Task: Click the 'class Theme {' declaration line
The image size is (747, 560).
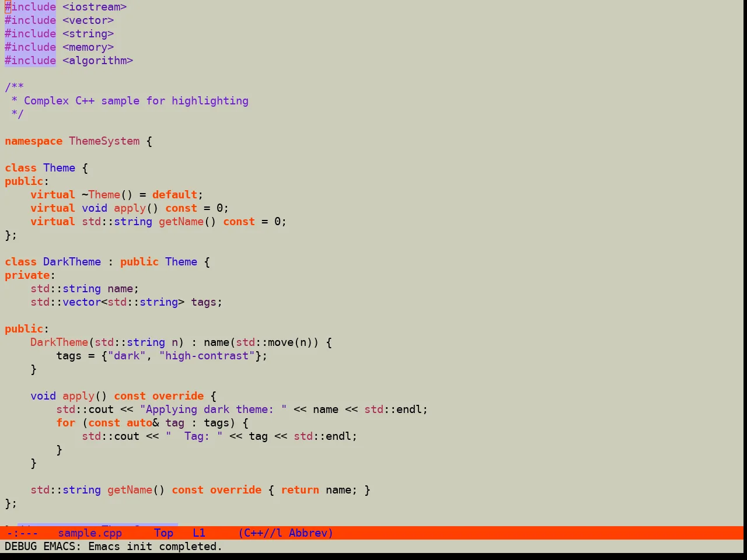Action: [47, 168]
